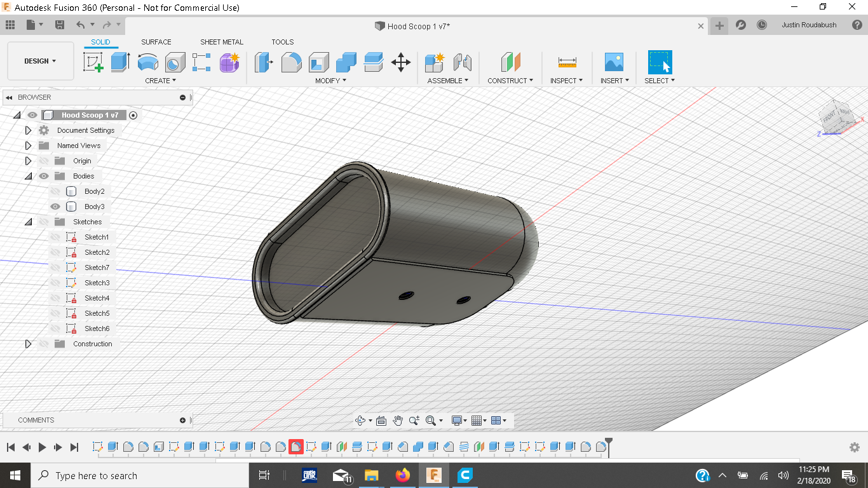
Task: Play the timeline
Action: coord(42,447)
